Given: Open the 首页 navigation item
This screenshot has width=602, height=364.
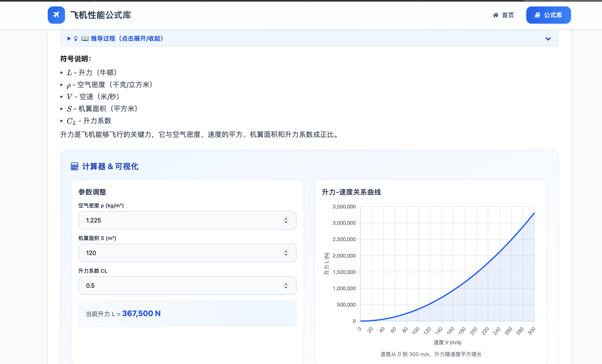Looking at the screenshot, I should (x=507, y=15).
